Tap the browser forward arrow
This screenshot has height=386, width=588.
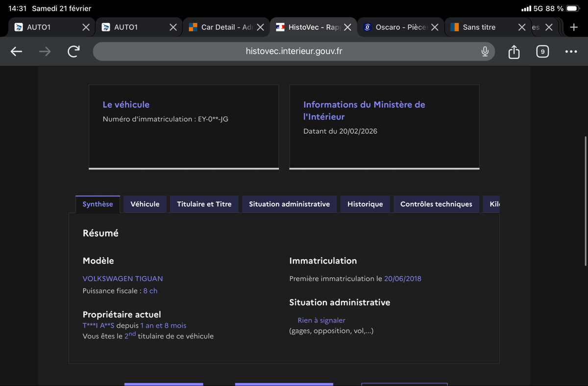point(45,51)
